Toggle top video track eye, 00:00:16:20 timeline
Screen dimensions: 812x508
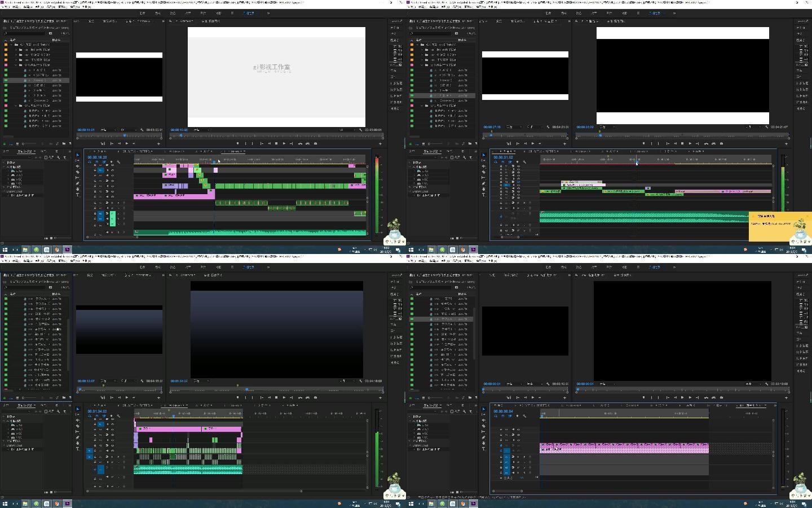[x=112, y=165]
